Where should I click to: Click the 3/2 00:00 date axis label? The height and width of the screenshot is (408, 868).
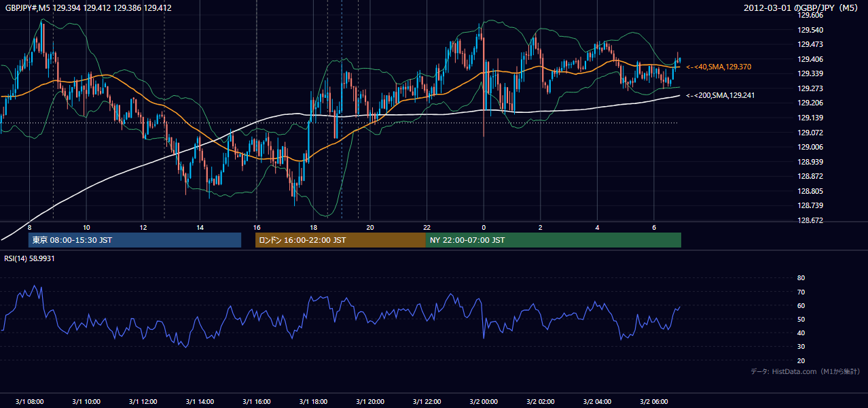tap(484, 401)
